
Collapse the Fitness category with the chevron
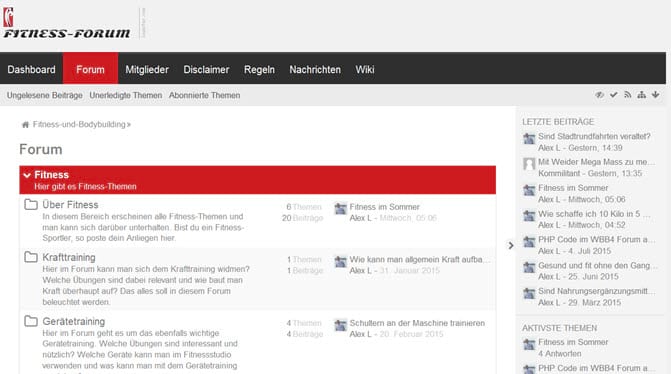click(x=27, y=175)
